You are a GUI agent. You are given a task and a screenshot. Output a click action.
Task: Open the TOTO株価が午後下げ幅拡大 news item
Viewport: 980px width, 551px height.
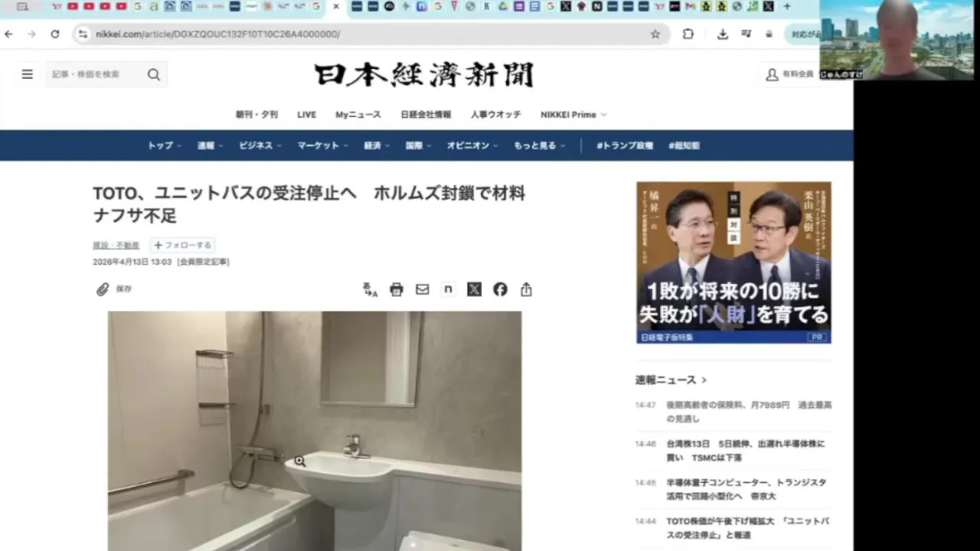pyautogui.click(x=748, y=528)
